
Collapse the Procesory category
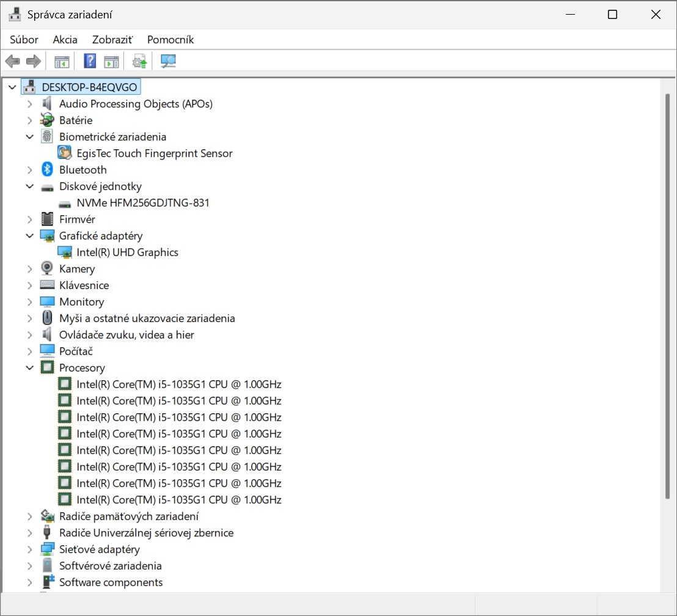30,368
